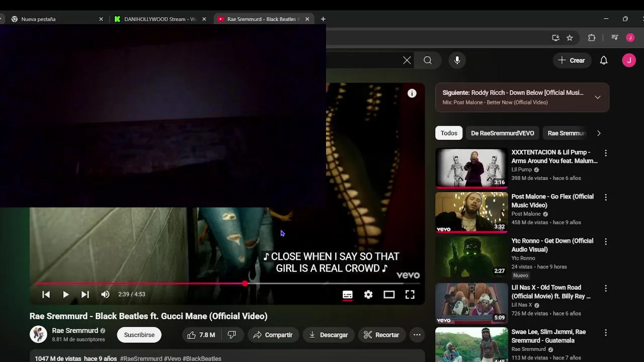Open options for Go Flex video
The height and width of the screenshot is (362, 644).
point(606,198)
